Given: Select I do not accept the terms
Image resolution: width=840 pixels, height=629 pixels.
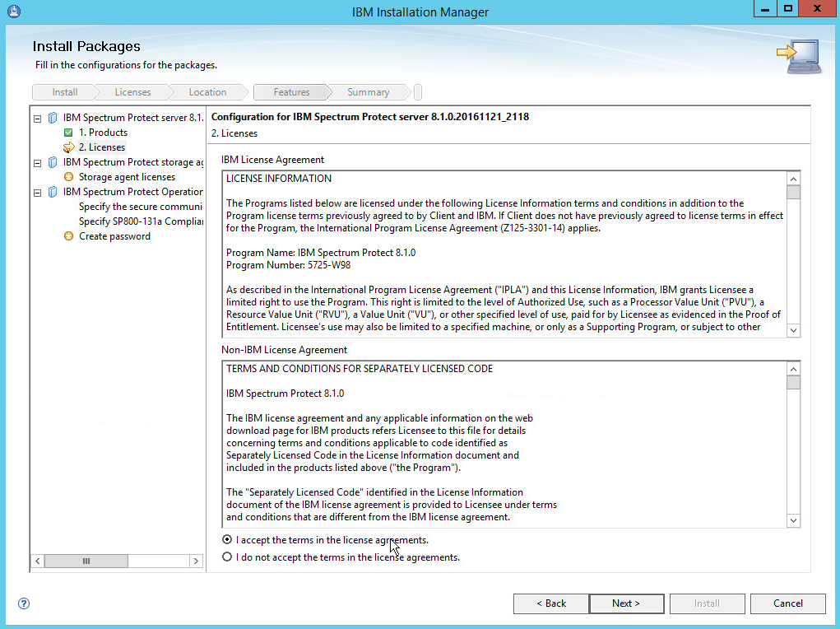Looking at the screenshot, I should [227, 557].
